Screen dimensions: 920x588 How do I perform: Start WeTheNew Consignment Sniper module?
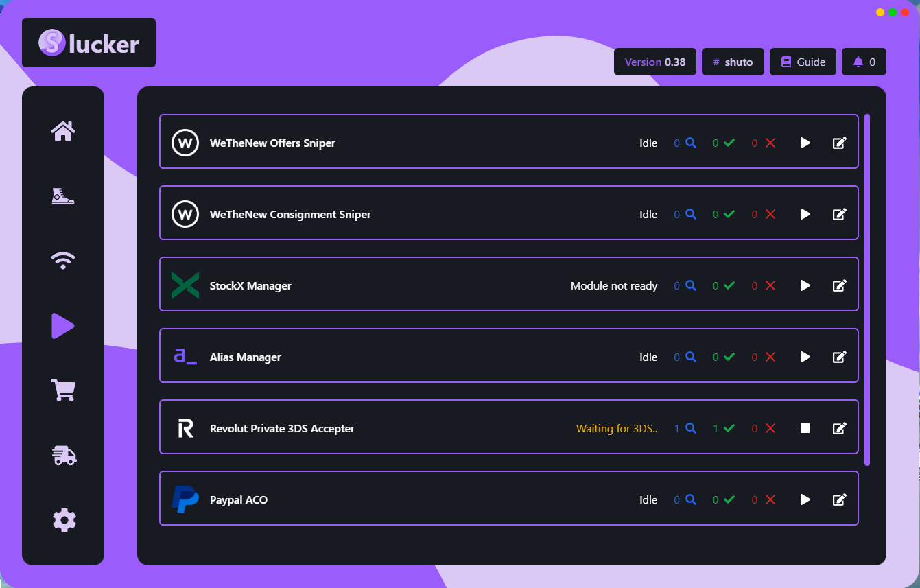(805, 214)
